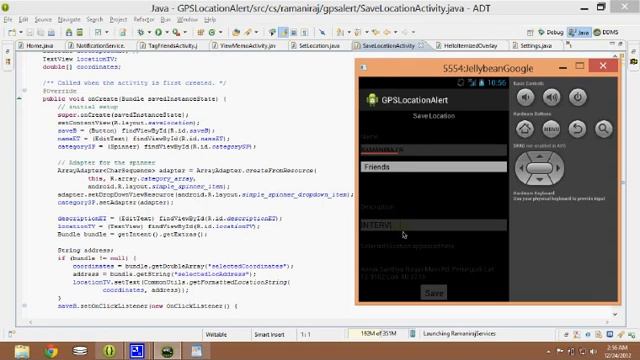Click the Run garbage collector trash icon
This screenshot has height=360, width=640.
pyautogui.click(x=413, y=334)
